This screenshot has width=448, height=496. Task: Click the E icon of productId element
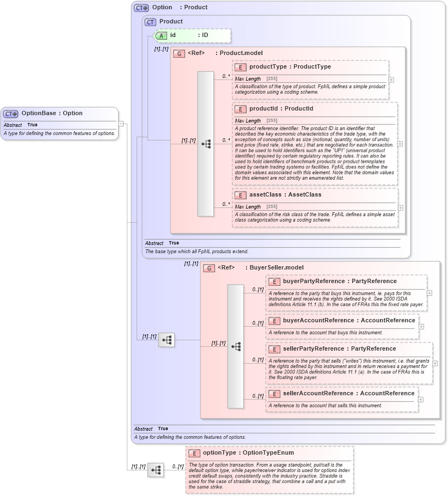[x=240, y=109]
